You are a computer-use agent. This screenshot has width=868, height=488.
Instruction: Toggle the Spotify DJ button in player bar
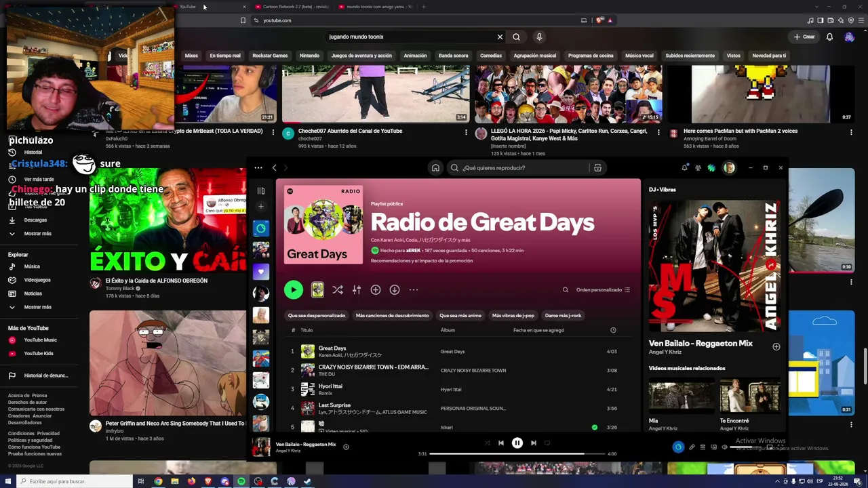click(678, 447)
